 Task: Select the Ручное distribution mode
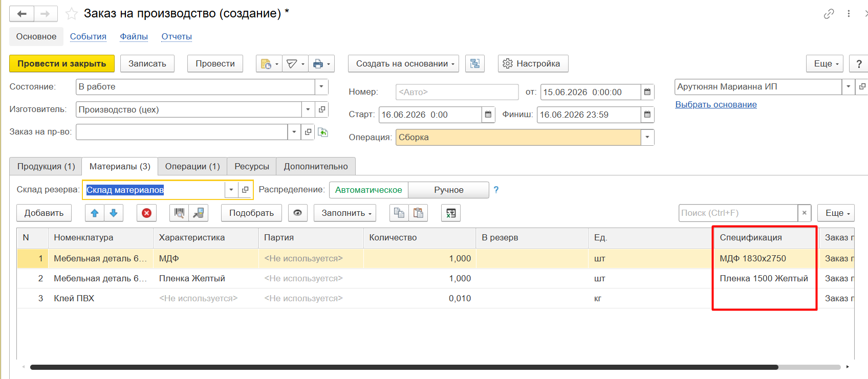[x=449, y=190]
